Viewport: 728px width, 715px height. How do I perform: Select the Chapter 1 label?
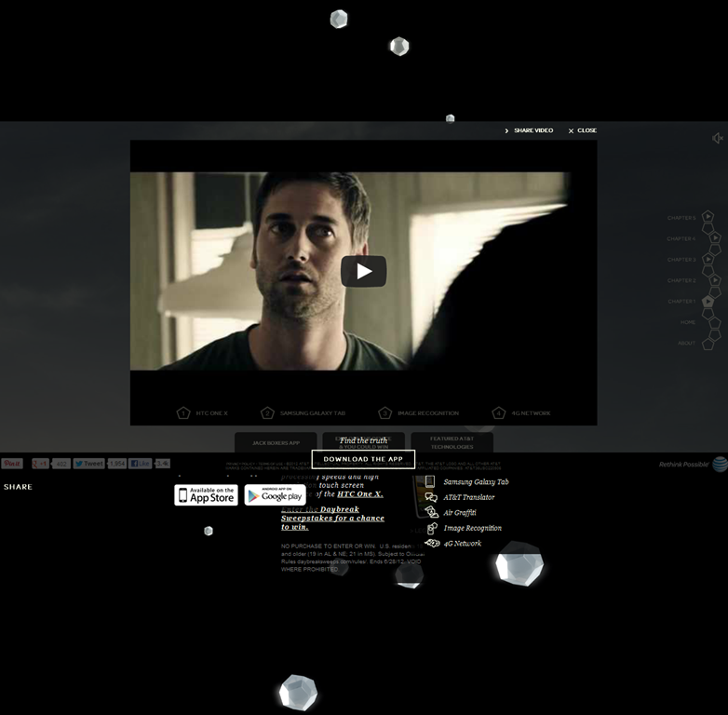coord(681,302)
